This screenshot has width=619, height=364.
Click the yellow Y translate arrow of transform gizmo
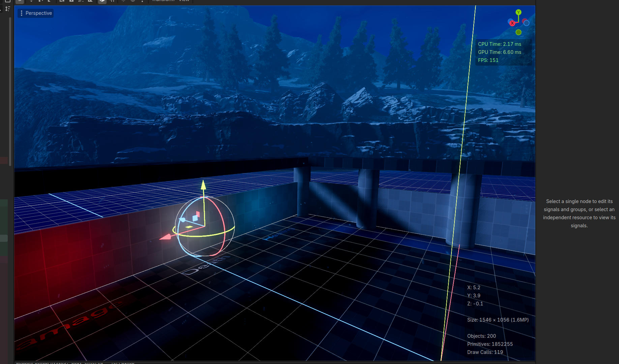(x=203, y=185)
